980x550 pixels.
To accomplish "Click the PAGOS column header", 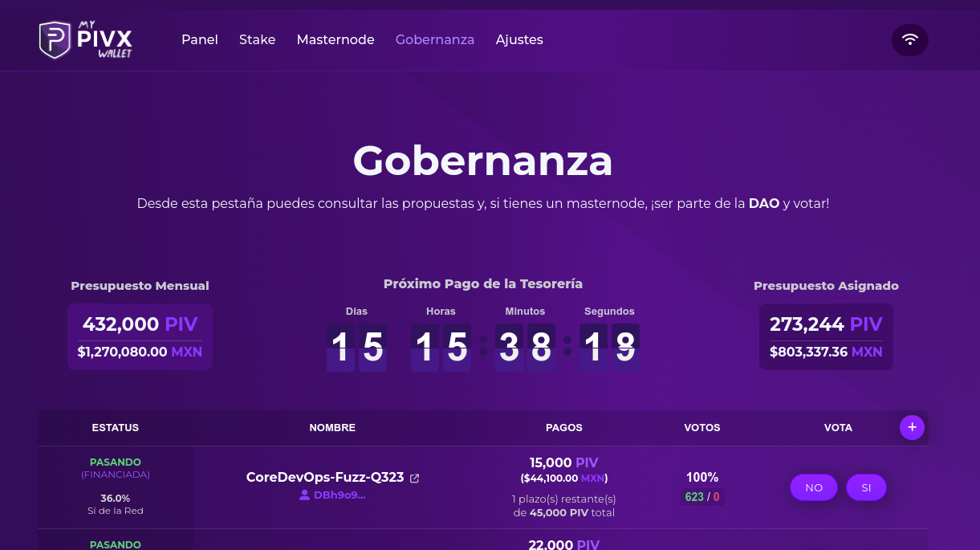I will pyautogui.click(x=564, y=428).
